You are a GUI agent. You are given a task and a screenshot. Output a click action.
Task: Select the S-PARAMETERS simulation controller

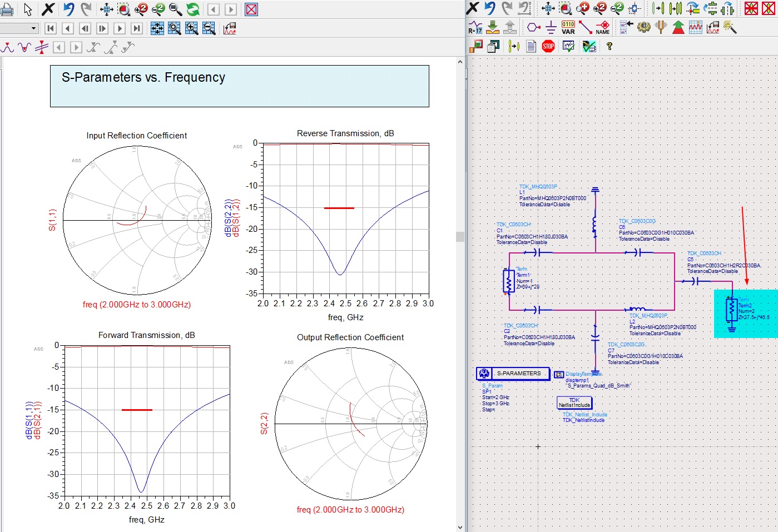(x=513, y=374)
